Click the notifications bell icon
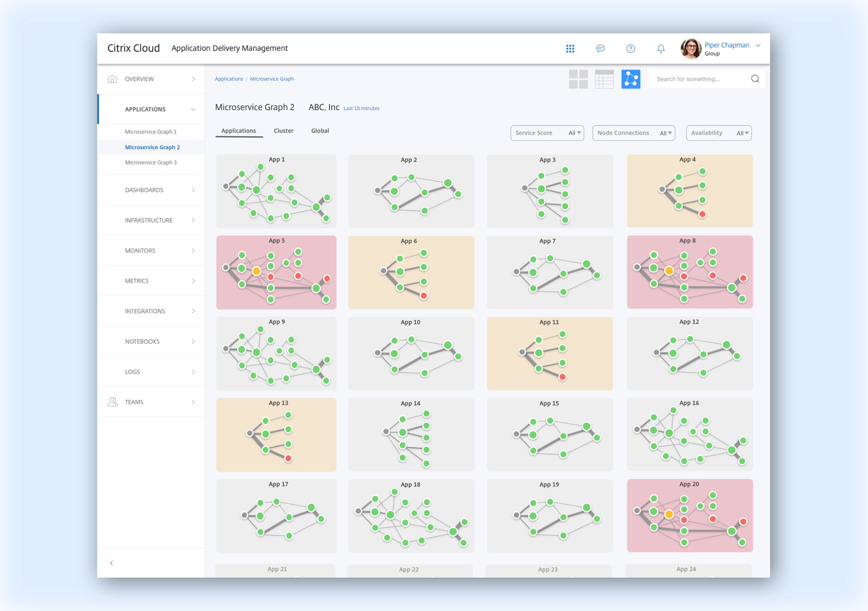Image resolution: width=868 pixels, height=611 pixels. (x=661, y=48)
